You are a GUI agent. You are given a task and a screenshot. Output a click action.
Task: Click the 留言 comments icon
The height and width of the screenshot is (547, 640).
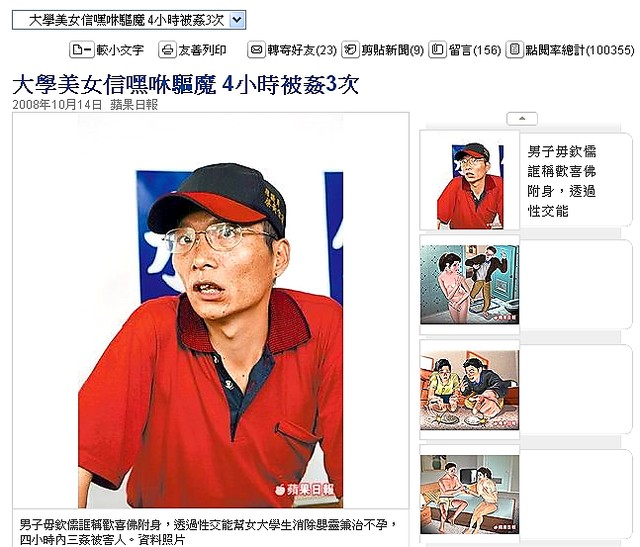(x=438, y=50)
